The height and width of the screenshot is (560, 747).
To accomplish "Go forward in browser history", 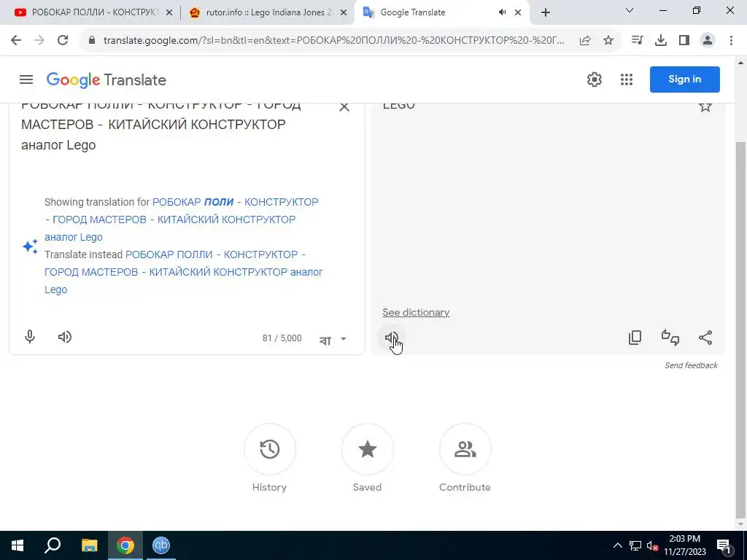I will click(x=39, y=41).
